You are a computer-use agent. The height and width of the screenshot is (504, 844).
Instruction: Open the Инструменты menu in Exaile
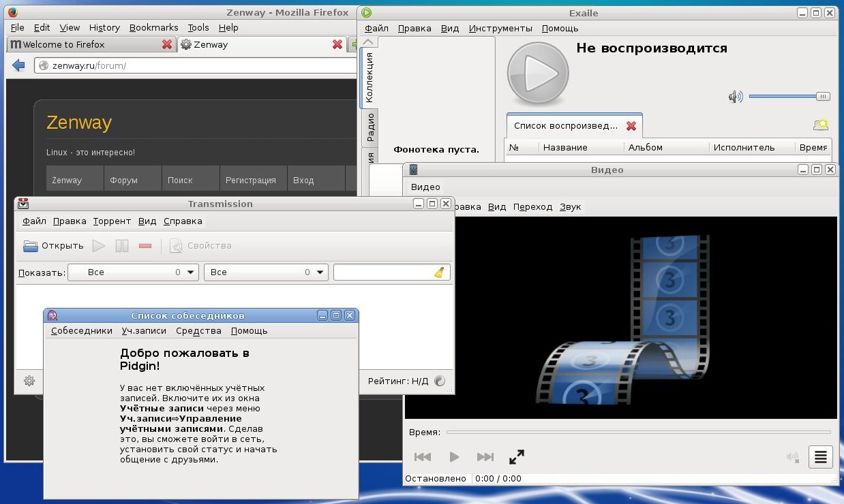click(x=500, y=28)
